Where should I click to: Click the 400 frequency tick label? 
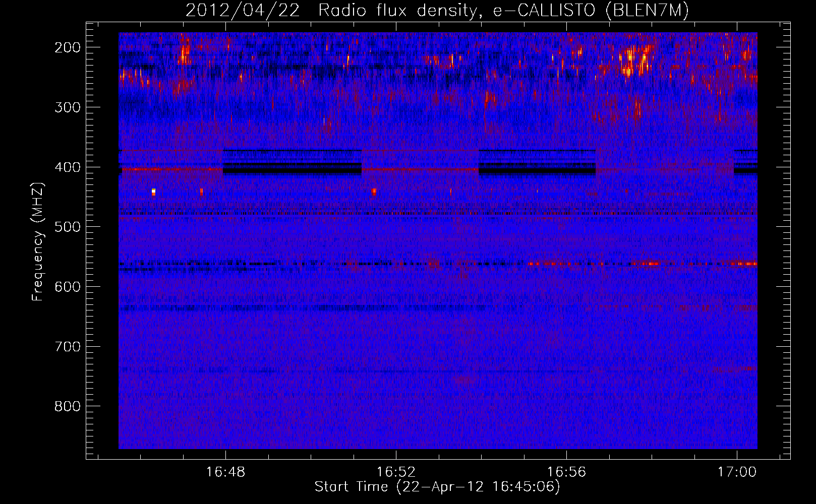(68, 167)
